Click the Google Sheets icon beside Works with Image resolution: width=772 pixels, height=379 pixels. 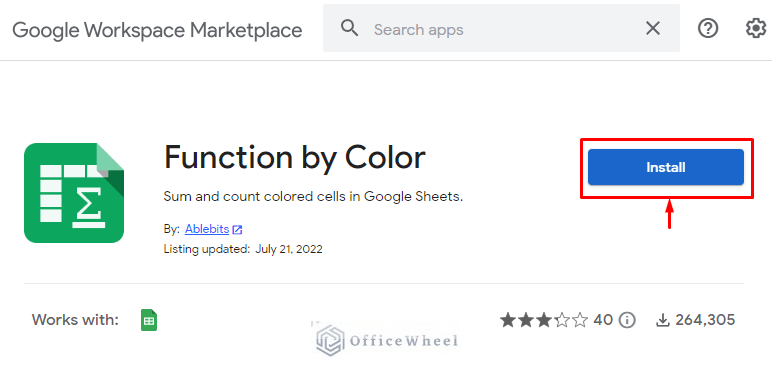(x=149, y=320)
